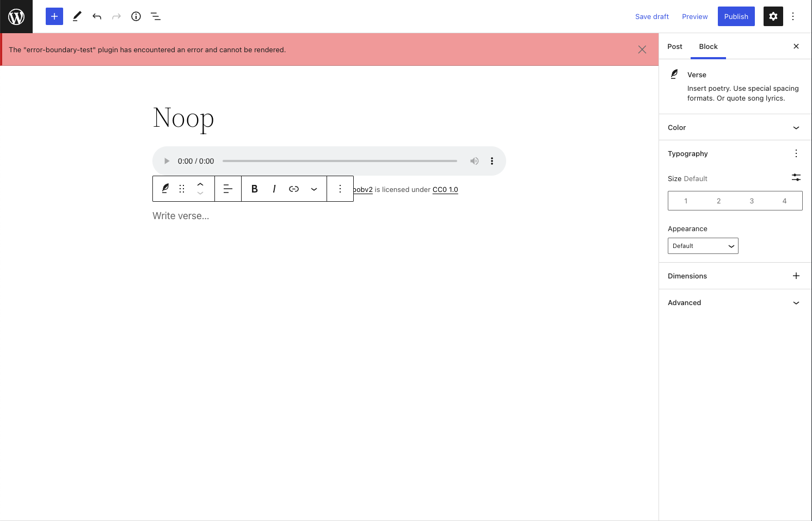This screenshot has width=812, height=521.
Task: Preview the post
Action: click(x=695, y=16)
